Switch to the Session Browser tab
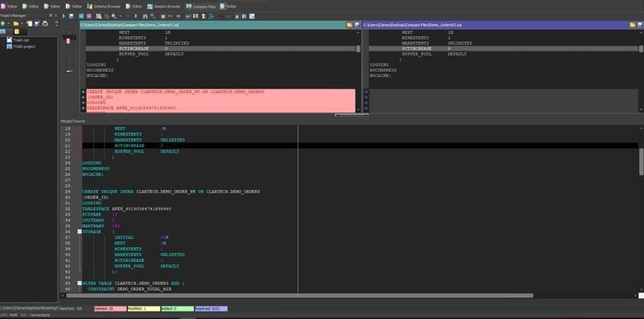Screen dimensions: 644x319 pos(163,7)
